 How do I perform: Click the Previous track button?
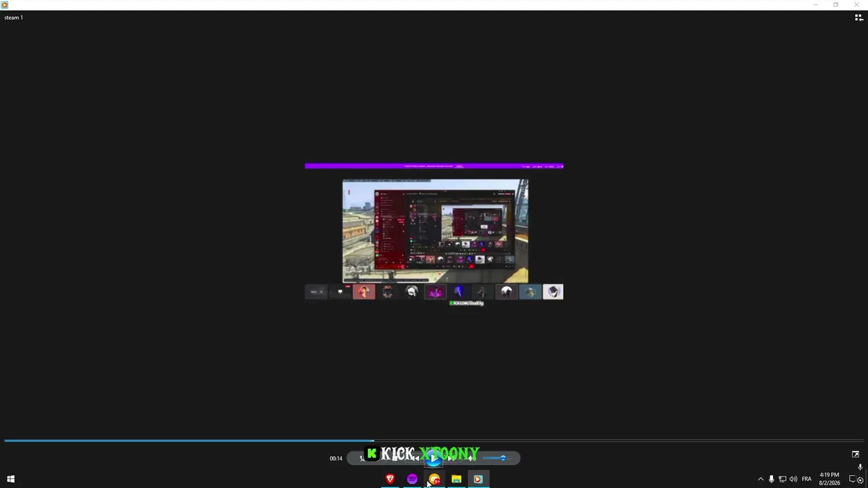(x=415, y=458)
